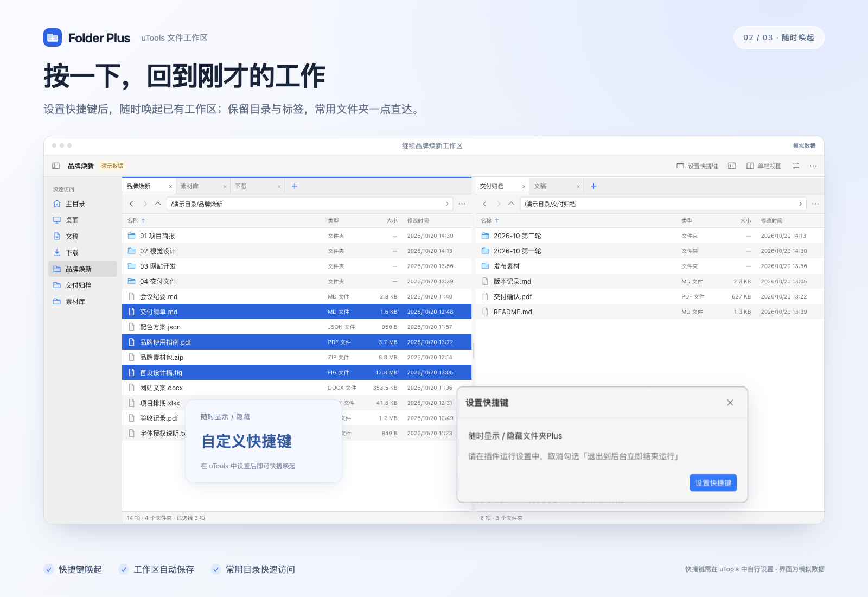Expand left path bar chevron
868x597 pixels.
447,204
